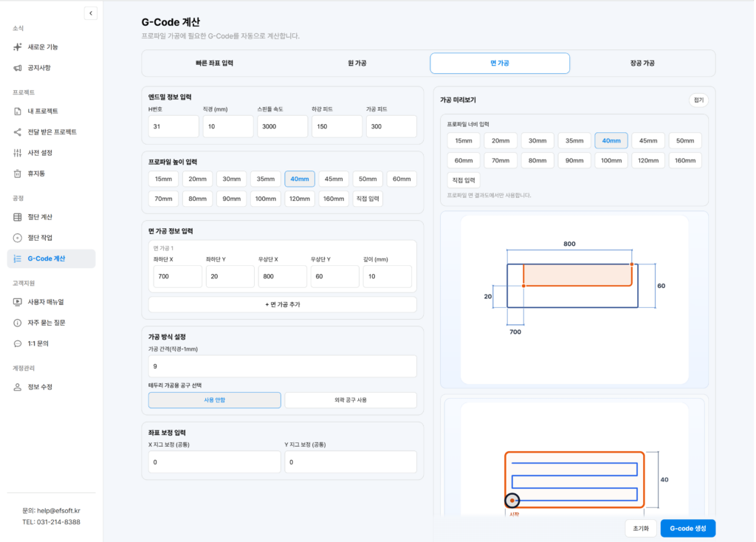Click the document icon next to 내 프로젝트
The width and height of the screenshot is (756, 542).
(18, 112)
